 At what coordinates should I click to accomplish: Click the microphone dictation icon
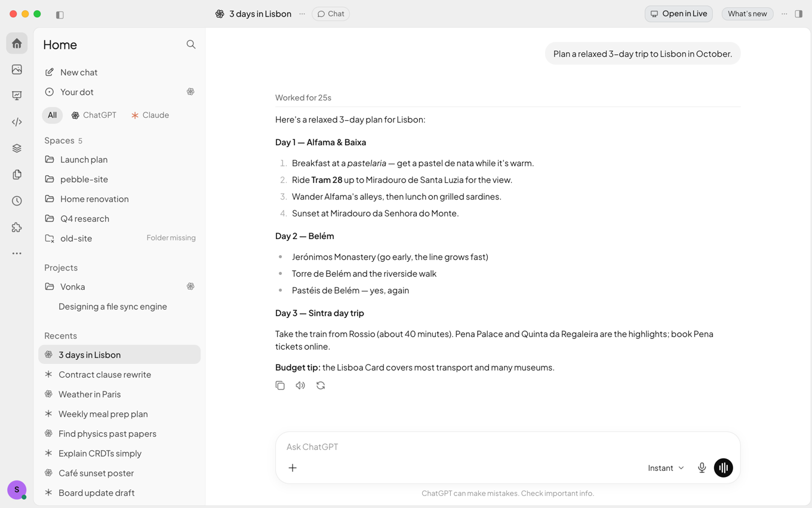[x=702, y=468]
